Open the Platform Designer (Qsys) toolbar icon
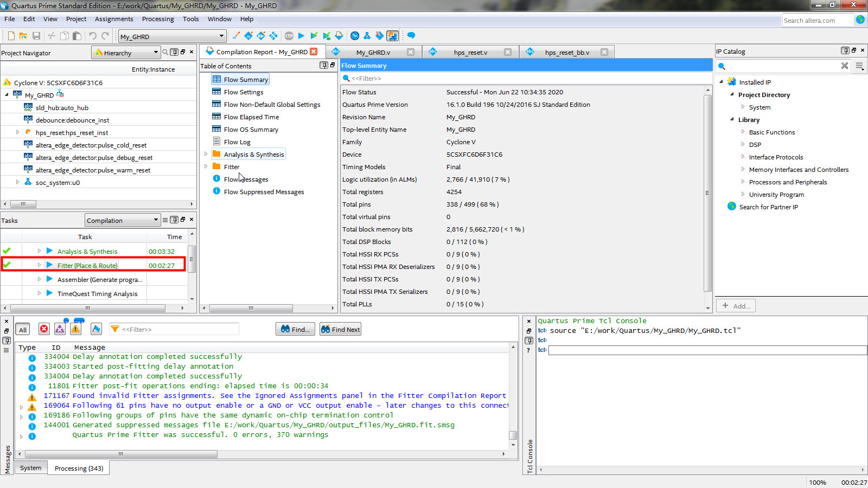 [392, 36]
